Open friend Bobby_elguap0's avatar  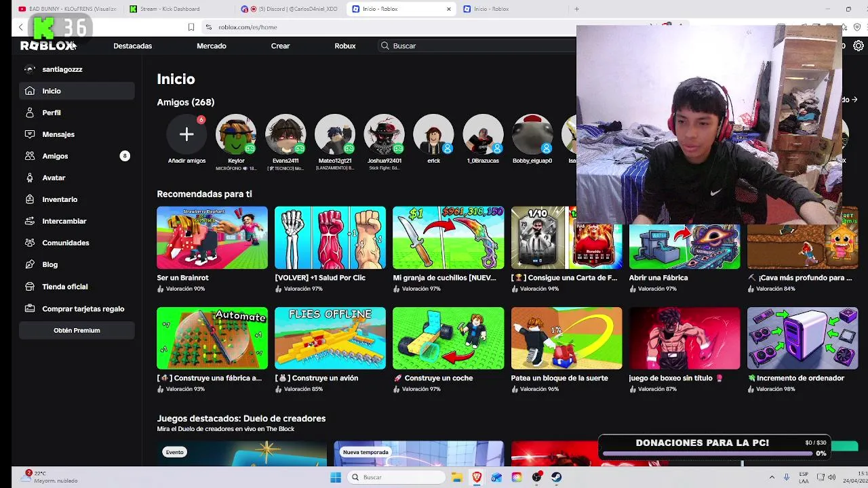pyautogui.click(x=532, y=134)
